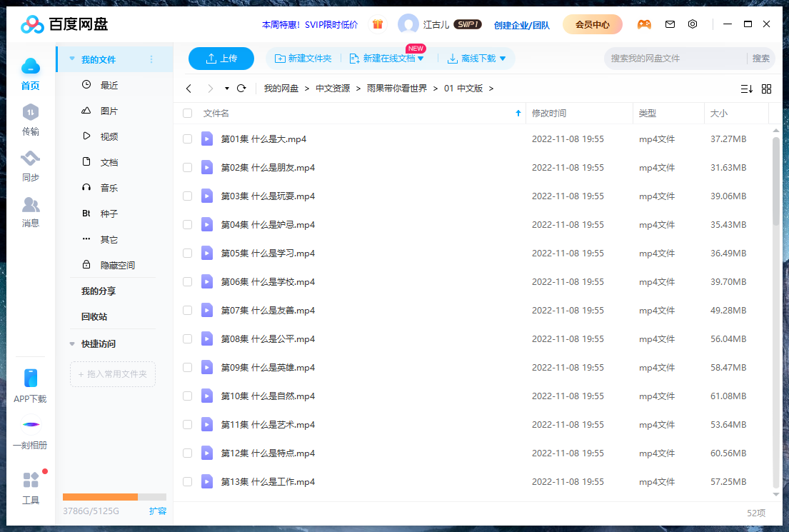Screen dimensions: 789x532
Task: Click the user avatar icon
Action: pyautogui.click(x=408, y=24)
